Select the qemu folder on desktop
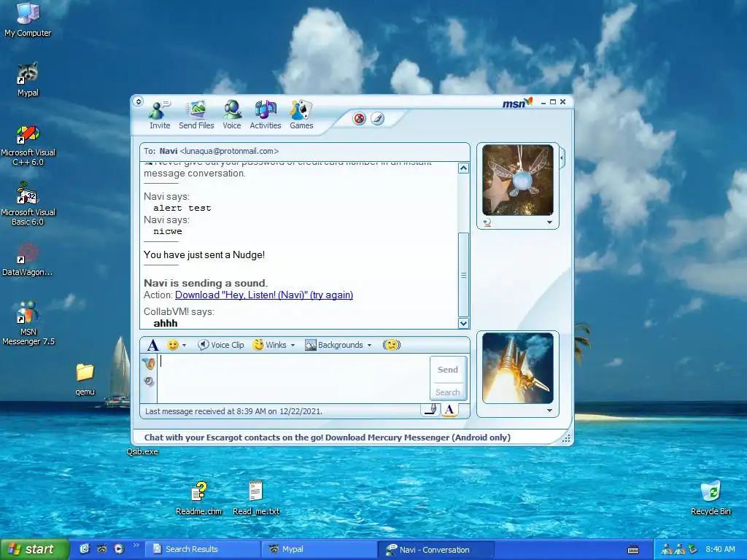The image size is (747, 560). [x=85, y=379]
